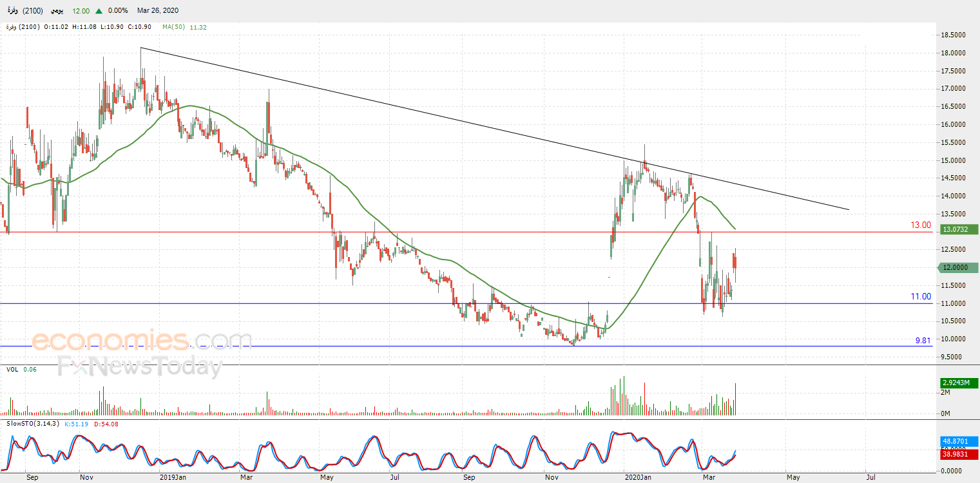Click the K:51.19 stochastic value

tap(77, 424)
